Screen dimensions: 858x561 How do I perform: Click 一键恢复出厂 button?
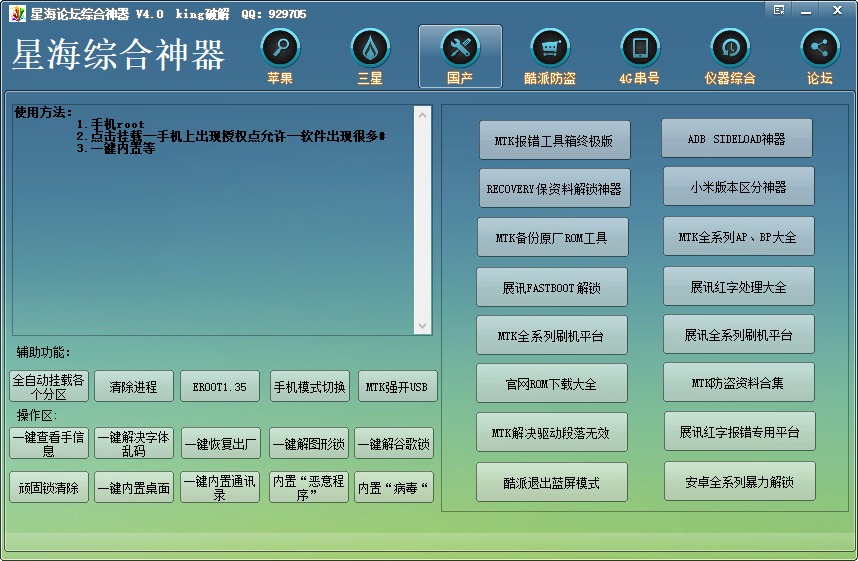tap(221, 443)
